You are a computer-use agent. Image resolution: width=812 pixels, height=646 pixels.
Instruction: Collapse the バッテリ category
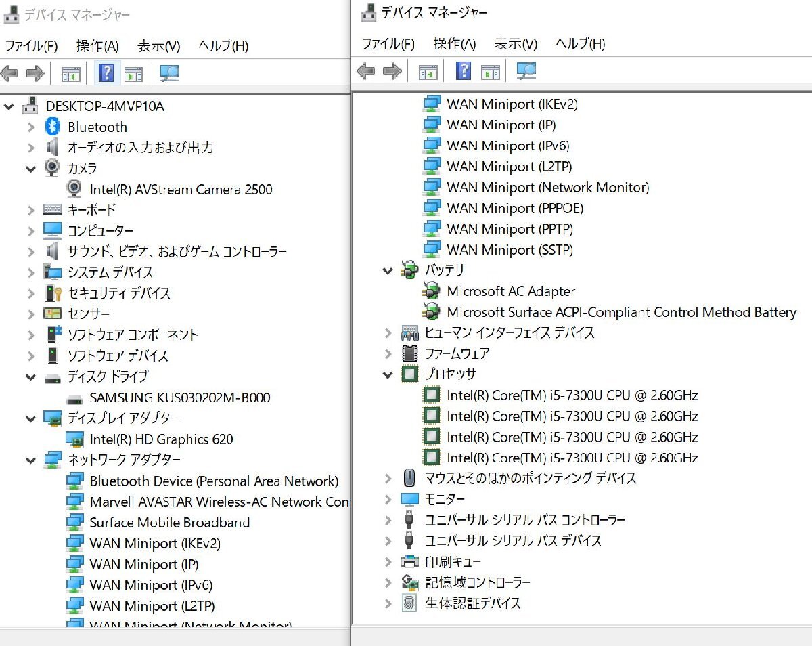388,271
